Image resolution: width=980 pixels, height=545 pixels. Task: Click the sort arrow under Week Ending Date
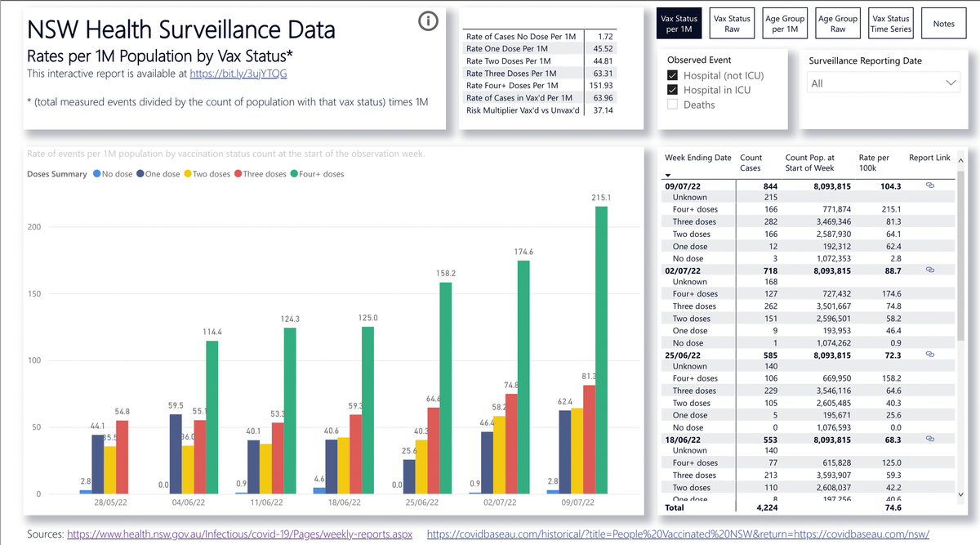[667, 175]
